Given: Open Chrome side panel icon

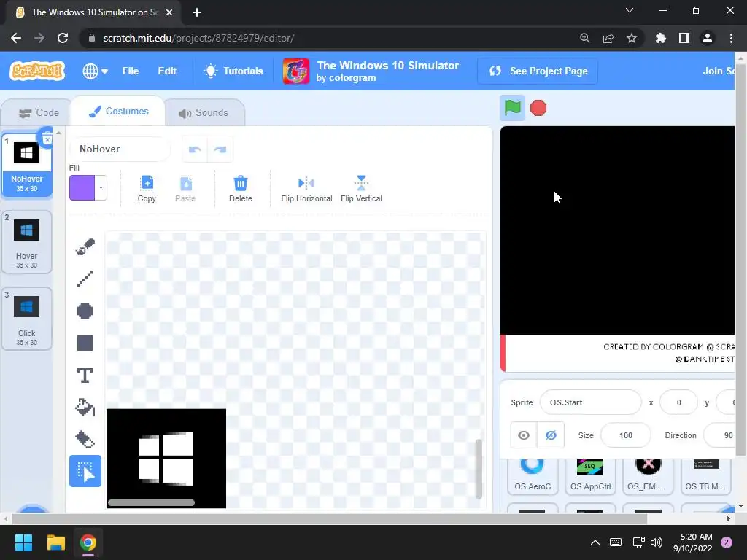Looking at the screenshot, I should (684, 38).
